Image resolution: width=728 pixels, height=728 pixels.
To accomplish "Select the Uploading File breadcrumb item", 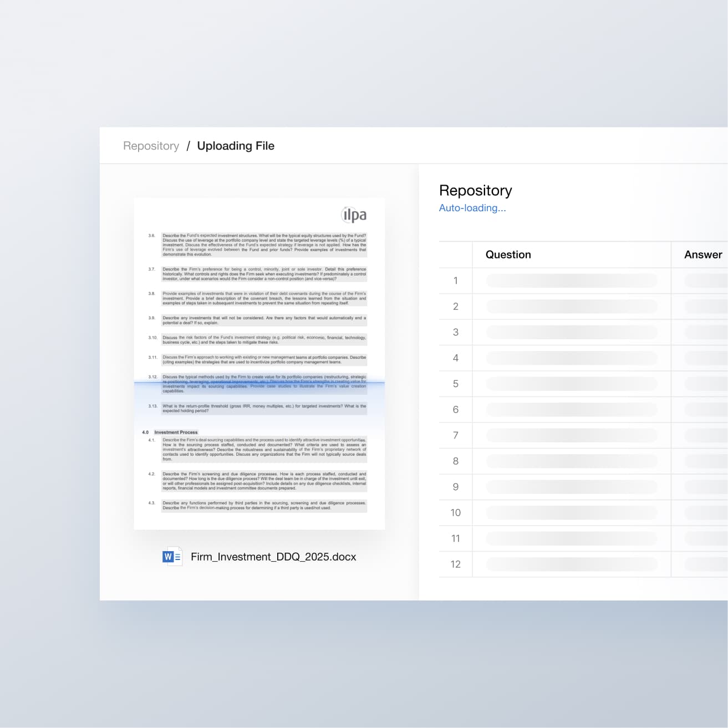I will pos(236,145).
